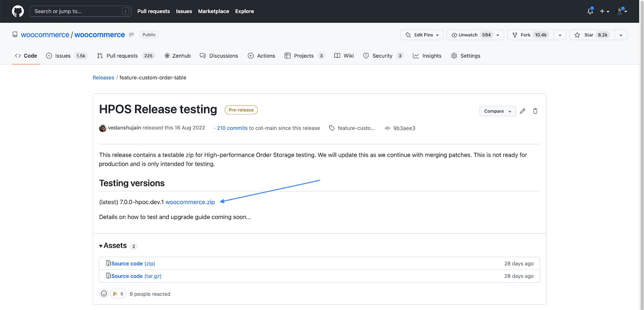Click the GitHub logo icon
The width and height of the screenshot is (644, 310).
[x=18, y=11]
